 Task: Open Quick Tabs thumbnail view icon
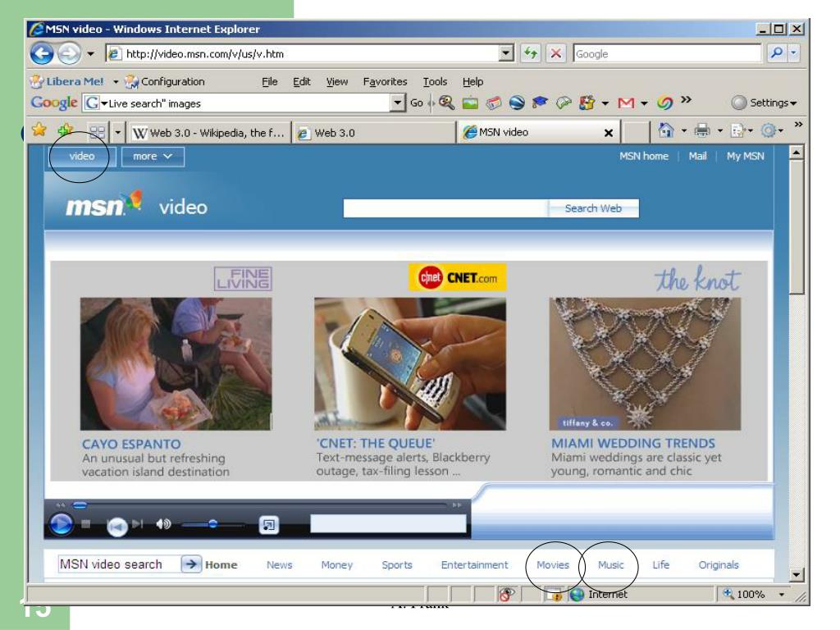tap(97, 132)
